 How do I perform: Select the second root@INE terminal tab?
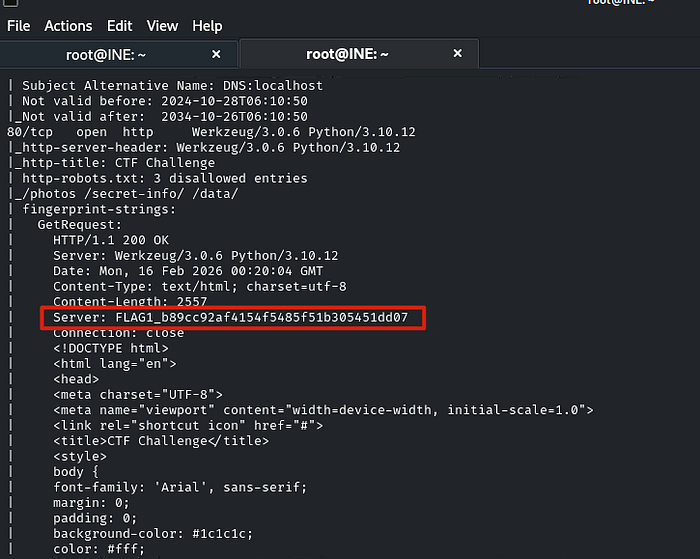pos(347,54)
